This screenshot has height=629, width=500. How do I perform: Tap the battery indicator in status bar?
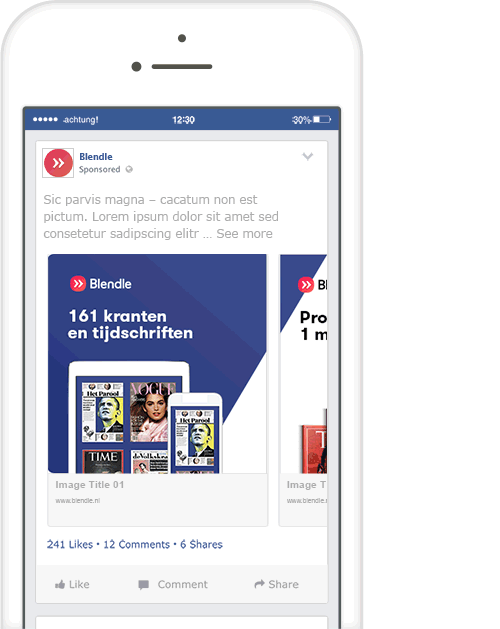[x=322, y=120]
